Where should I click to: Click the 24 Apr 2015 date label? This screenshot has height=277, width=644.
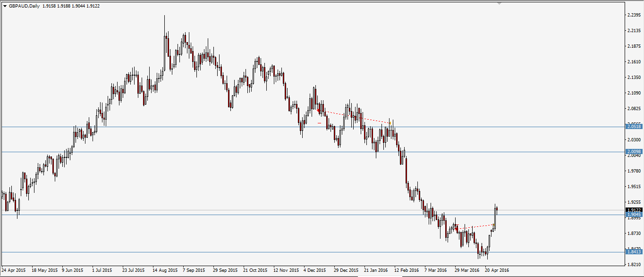(x=14, y=271)
